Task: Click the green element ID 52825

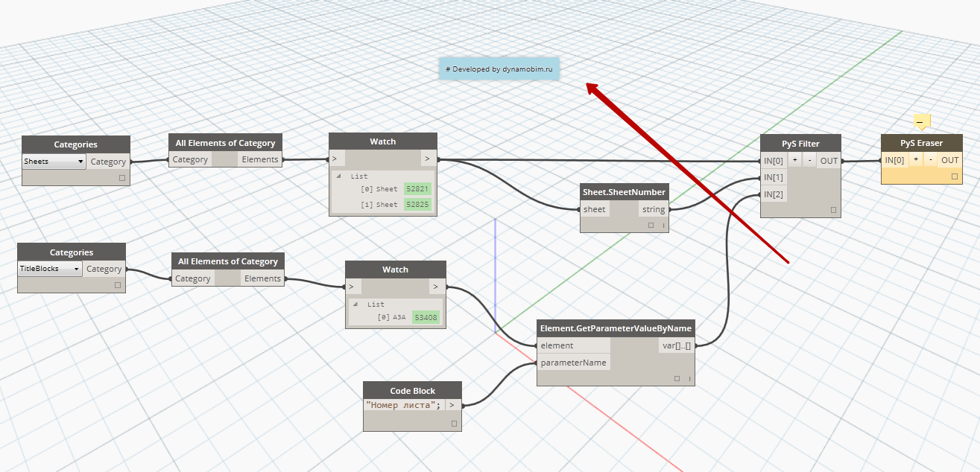Action: (x=417, y=204)
